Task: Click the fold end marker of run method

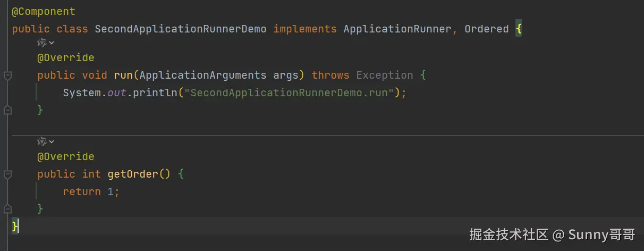Action: tap(7, 110)
